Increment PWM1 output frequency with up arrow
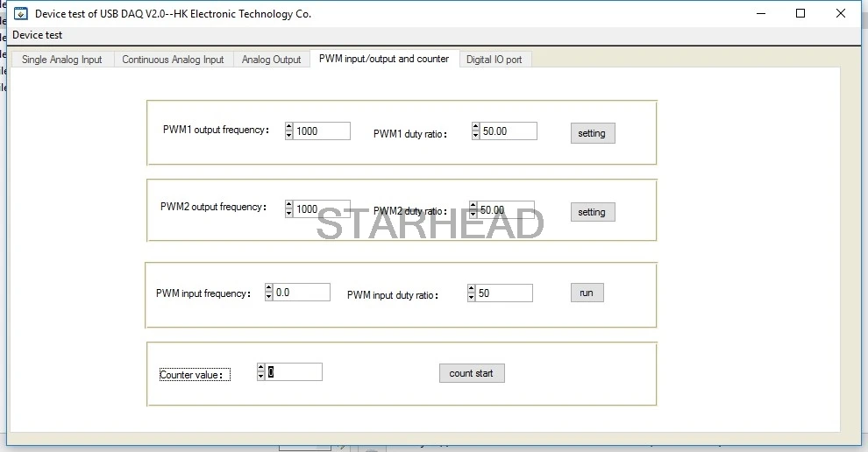Image resolution: width=868 pixels, height=452 pixels. 289,127
